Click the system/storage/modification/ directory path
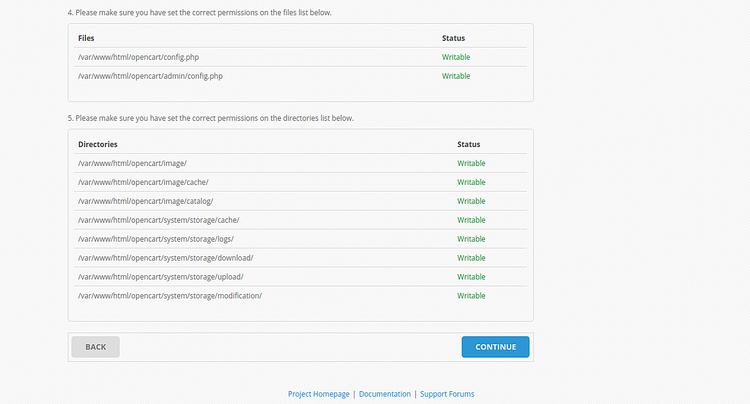This screenshot has height=404, width=750. point(170,295)
